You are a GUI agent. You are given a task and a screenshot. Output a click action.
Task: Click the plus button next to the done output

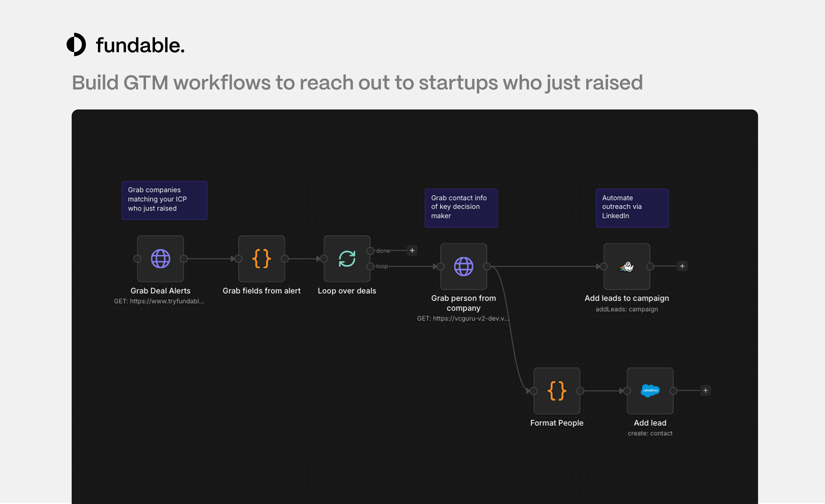(412, 250)
